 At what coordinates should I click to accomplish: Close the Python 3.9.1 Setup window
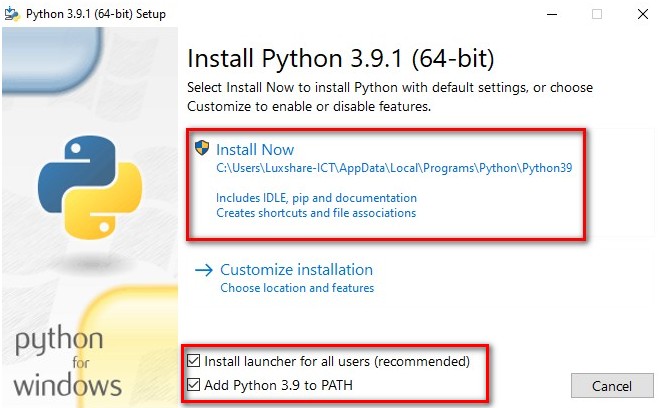coord(643,14)
